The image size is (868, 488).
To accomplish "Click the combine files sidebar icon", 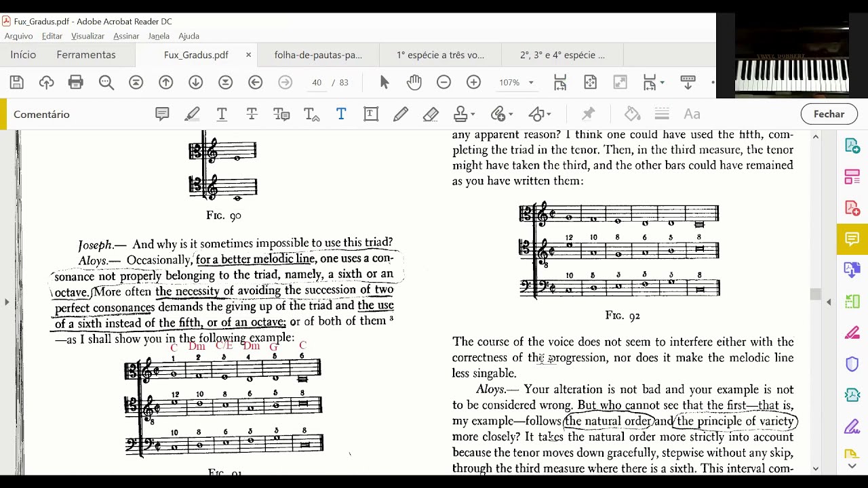I will coord(852,270).
